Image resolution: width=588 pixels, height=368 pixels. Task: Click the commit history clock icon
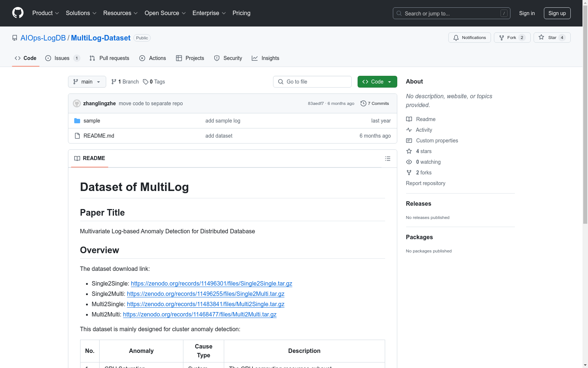(363, 103)
